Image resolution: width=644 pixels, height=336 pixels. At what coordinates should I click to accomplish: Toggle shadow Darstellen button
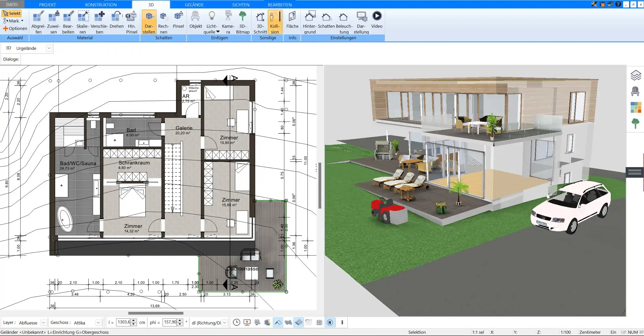click(x=149, y=22)
